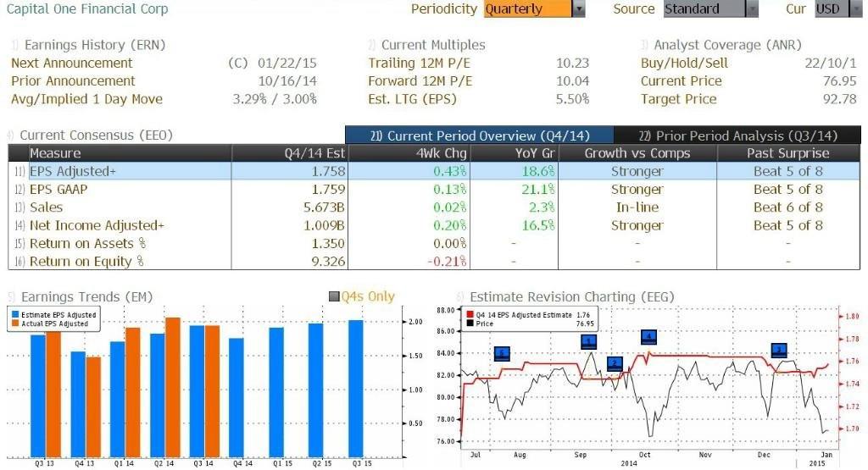Click Forward 12M P/E value 10.04
Image resolution: width=868 pixels, height=470 pixels.
572,80
